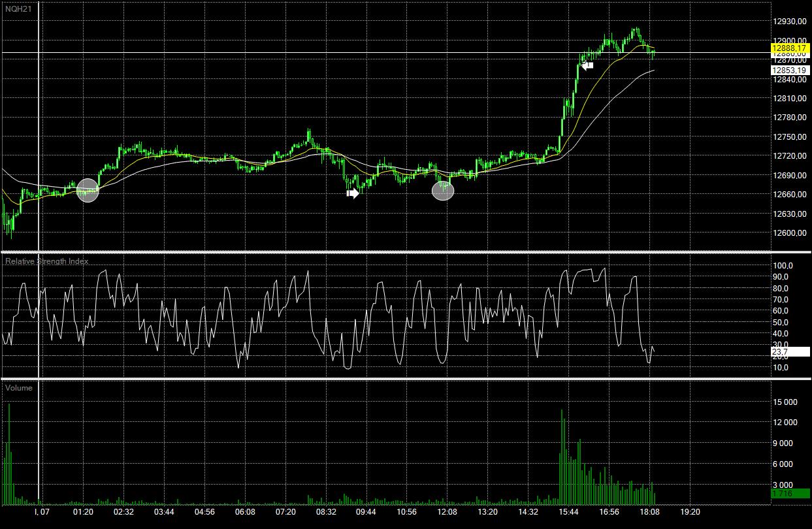This screenshot has height=529, width=812.
Task: Click the 50,0 RSI scale label
Action: point(781,322)
